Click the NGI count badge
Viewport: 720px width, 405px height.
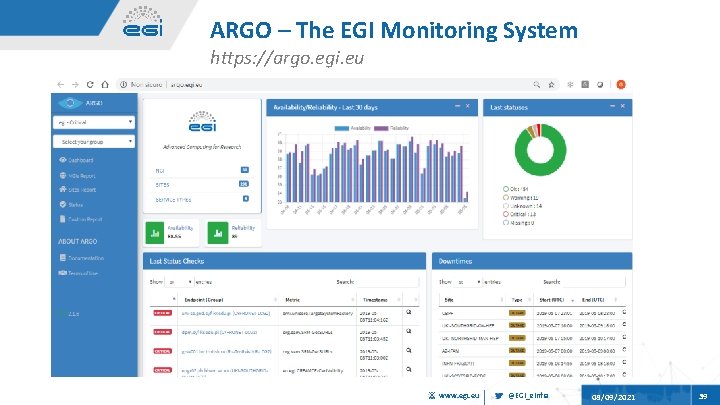(x=245, y=170)
